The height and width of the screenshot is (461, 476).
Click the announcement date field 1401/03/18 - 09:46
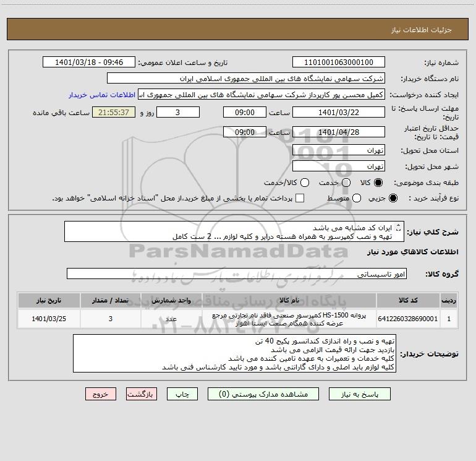[x=89, y=62]
